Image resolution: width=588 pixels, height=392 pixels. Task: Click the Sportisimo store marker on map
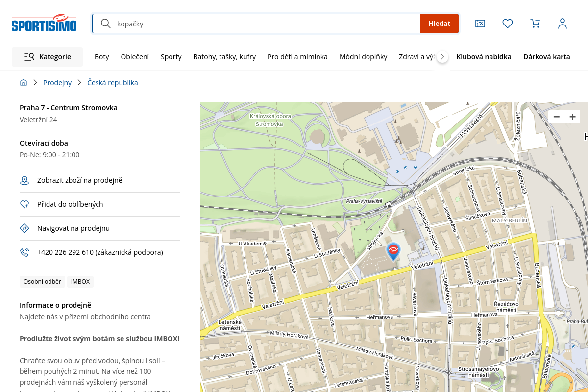(393, 251)
